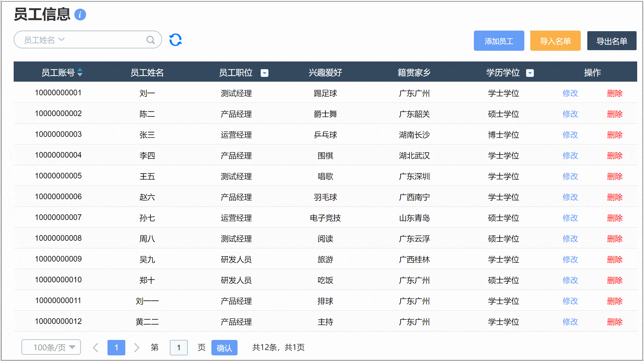Click the 操作 column header
This screenshot has width=644, height=361.
click(592, 72)
